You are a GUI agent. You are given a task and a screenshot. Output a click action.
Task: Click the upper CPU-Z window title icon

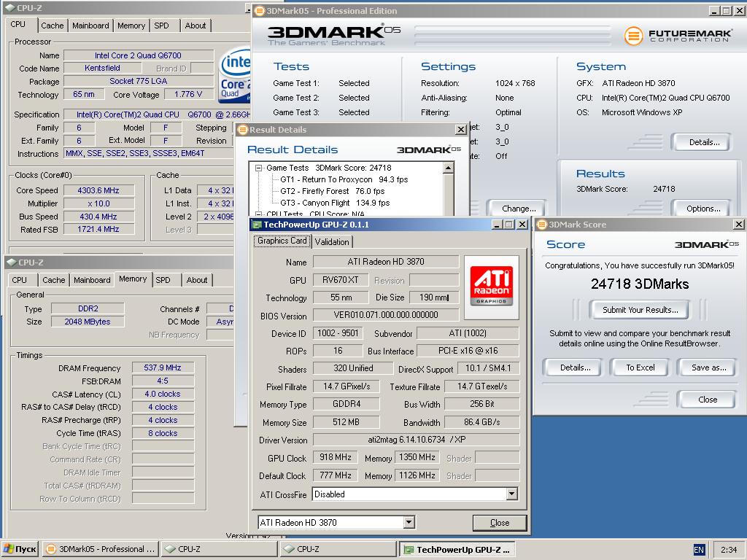[9, 7]
